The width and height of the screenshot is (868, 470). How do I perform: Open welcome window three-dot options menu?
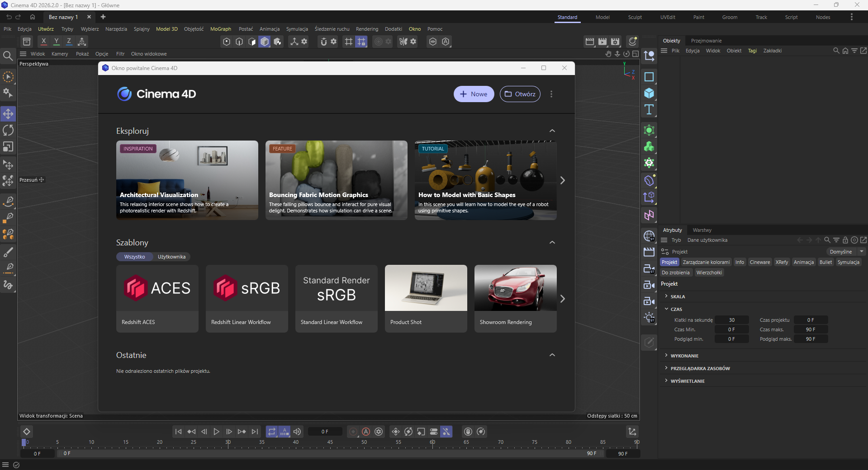(551, 94)
